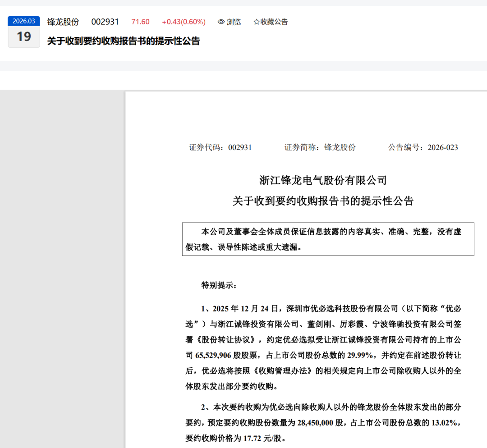Click the boxed board guarantee statement
This screenshot has height=448, width=487.
coord(328,239)
